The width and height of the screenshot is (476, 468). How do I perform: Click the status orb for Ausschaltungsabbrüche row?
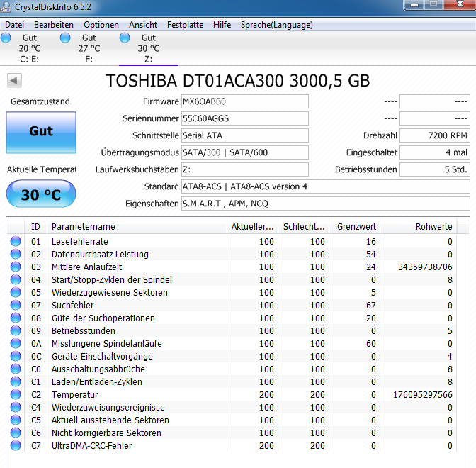point(16,369)
